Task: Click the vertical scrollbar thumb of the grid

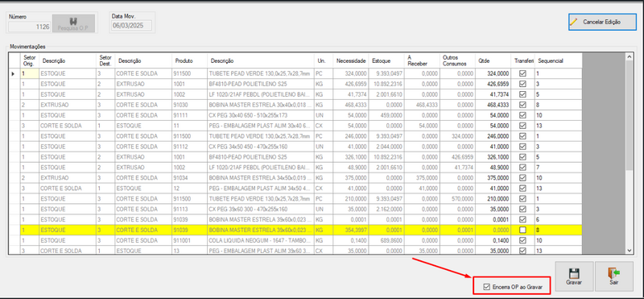Action: (630, 115)
